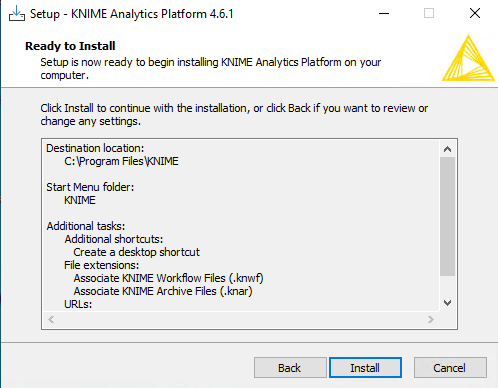Click the C:\Program Files\KNIME path line

121,161
